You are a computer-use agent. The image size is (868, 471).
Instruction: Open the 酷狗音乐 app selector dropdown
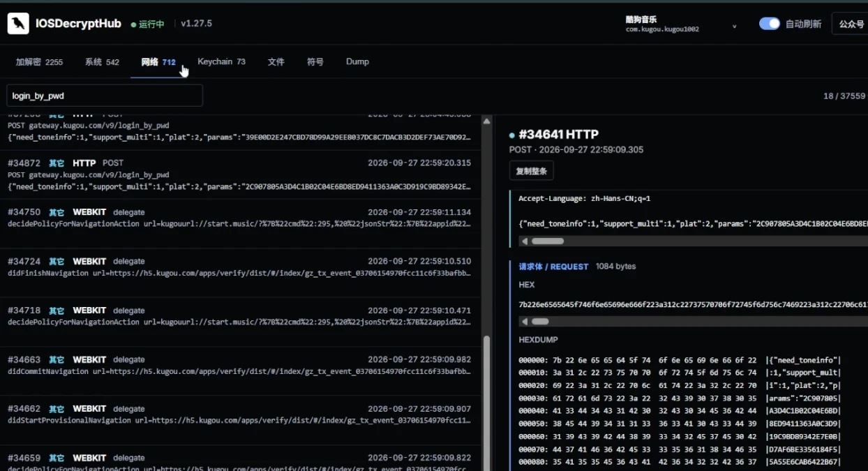point(681,24)
